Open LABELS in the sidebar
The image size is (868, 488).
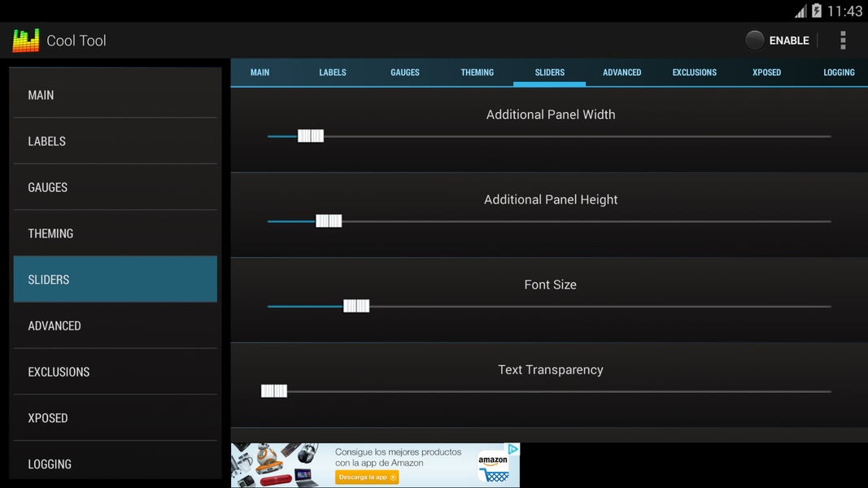(x=116, y=141)
